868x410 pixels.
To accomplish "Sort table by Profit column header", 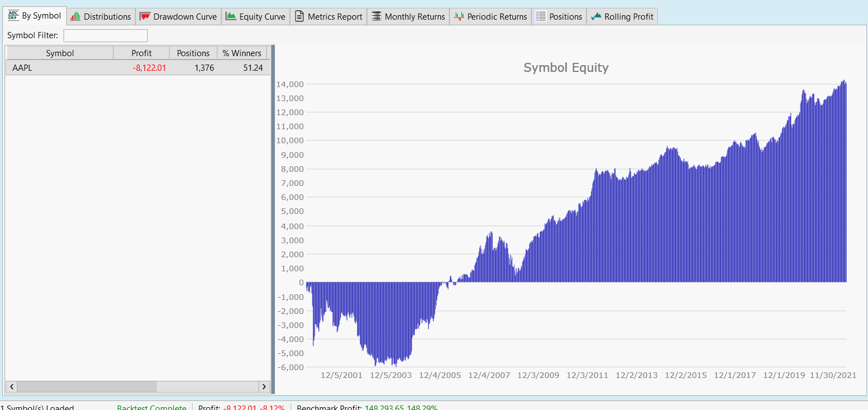I will [x=141, y=53].
